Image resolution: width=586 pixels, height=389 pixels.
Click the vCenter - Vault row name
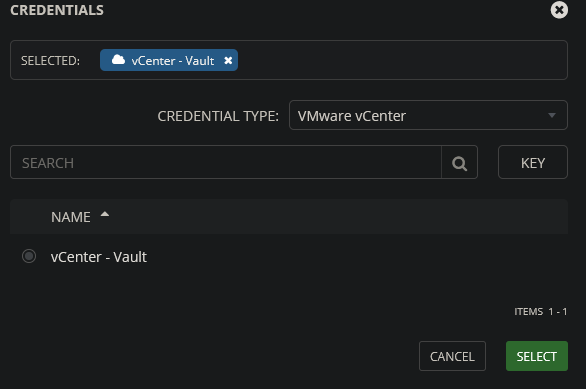tap(99, 257)
